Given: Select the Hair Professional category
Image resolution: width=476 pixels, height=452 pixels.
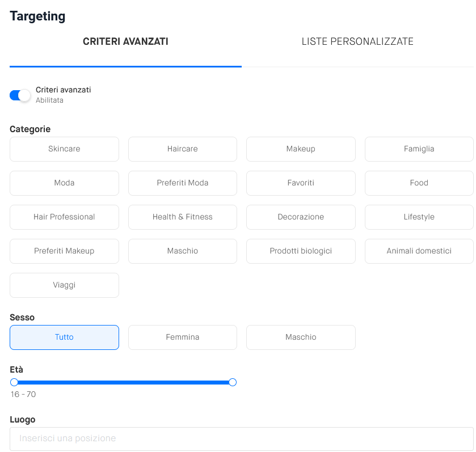Looking at the screenshot, I should click(64, 217).
